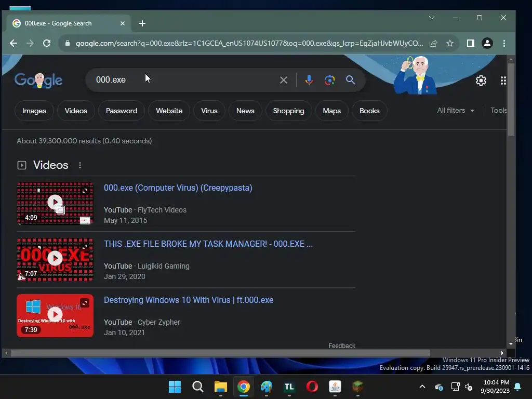532x399 pixels.
Task: Open Chrome three-dot menu
Action: (504, 44)
